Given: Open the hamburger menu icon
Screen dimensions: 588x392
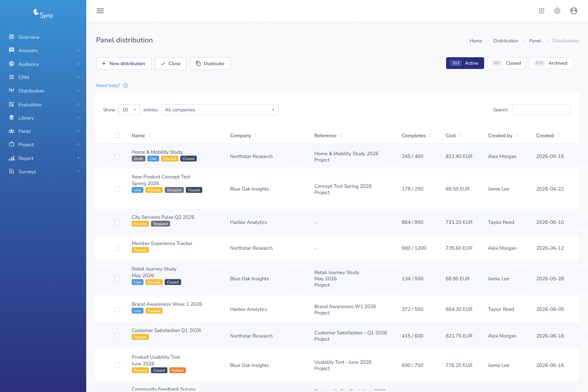Looking at the screenshot, I should (100, 11).
